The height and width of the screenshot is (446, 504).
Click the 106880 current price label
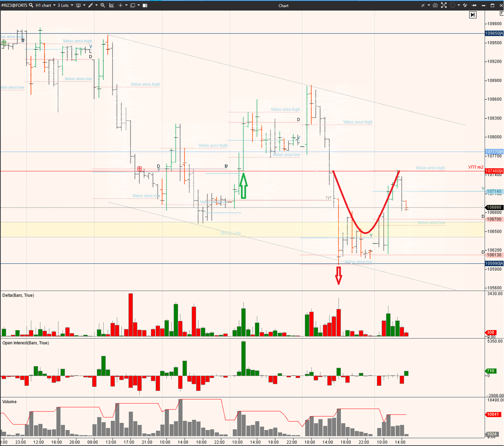coord(494,207)
